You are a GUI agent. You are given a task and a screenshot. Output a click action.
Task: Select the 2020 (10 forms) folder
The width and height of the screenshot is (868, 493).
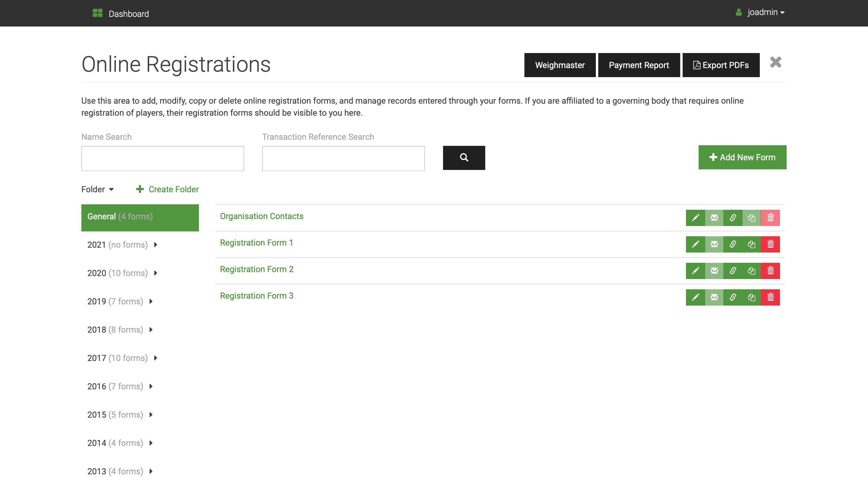point(118,273)
